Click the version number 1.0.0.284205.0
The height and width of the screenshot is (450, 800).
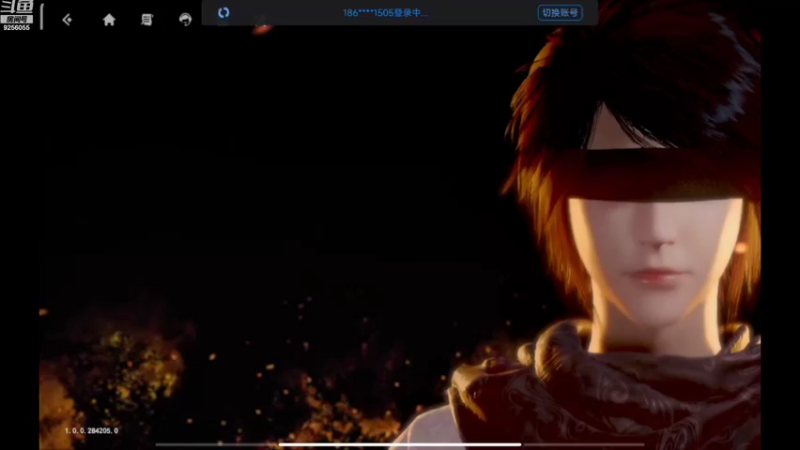coord(91,431)
